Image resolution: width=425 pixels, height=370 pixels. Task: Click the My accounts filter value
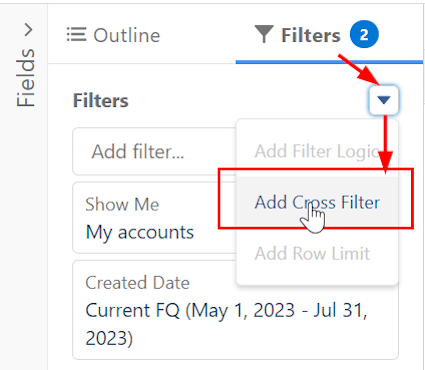[x=140, y=232]
